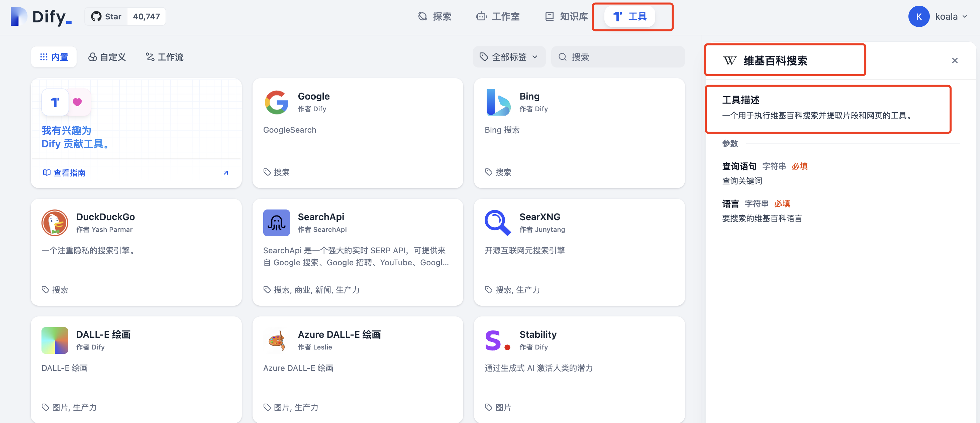The width and height of the screenshot is (980, 423).
Task: Go to 知识库 in top navigation
Action: click(567, 17)
